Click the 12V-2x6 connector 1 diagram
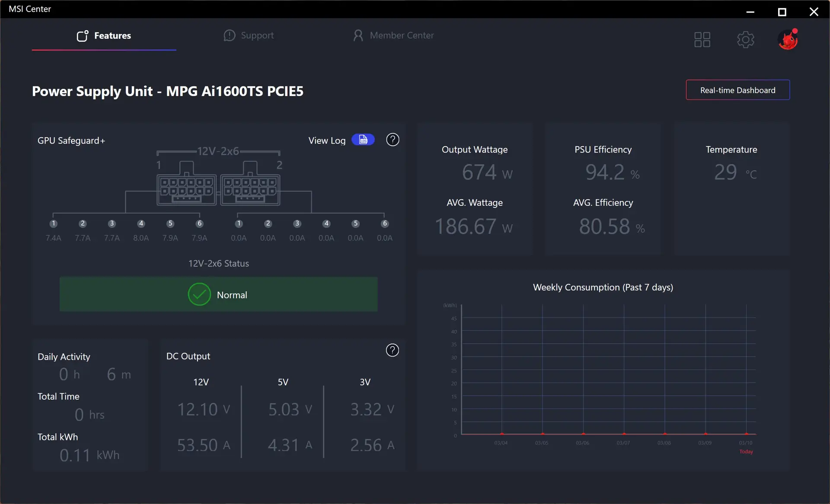The height and width of the screenshot is (504, 830). point(186,184)
